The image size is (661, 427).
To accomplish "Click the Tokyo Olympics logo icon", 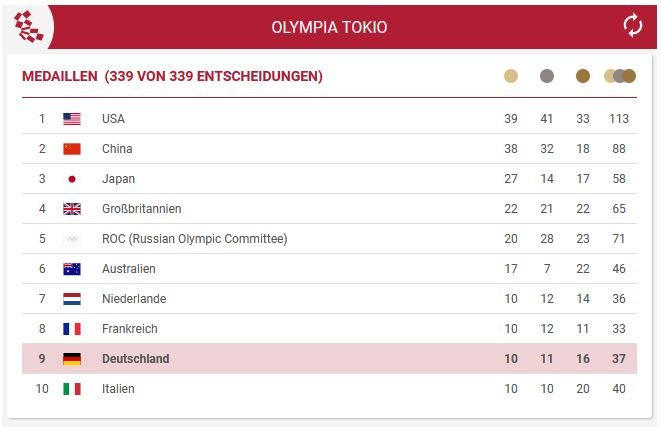I will (x=28, y=26).
